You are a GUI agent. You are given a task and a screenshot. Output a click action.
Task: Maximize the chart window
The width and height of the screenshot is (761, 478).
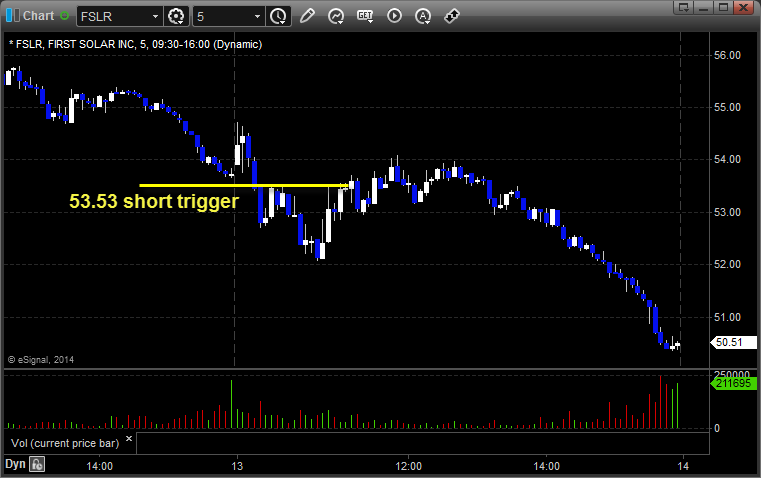click(724, 7)
